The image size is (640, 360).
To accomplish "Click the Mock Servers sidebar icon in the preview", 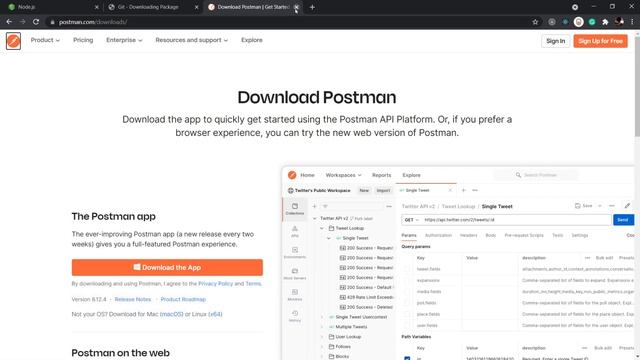I will point(295,273).
